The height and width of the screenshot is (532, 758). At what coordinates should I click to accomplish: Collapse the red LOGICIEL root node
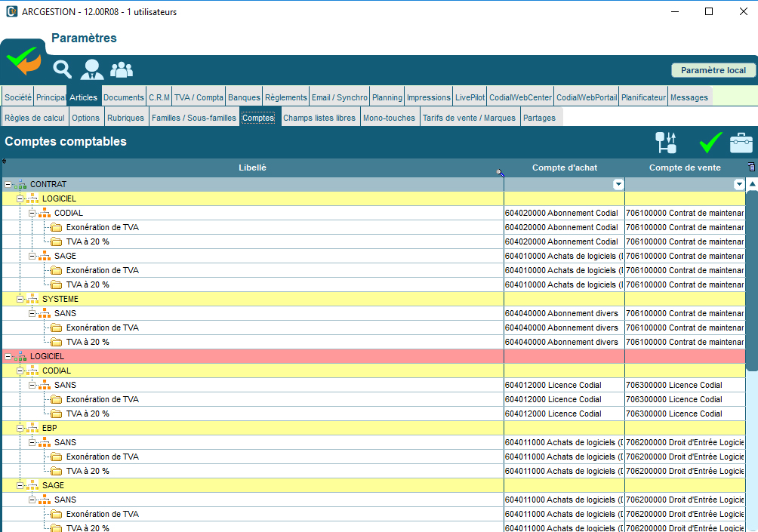[8, 356]
